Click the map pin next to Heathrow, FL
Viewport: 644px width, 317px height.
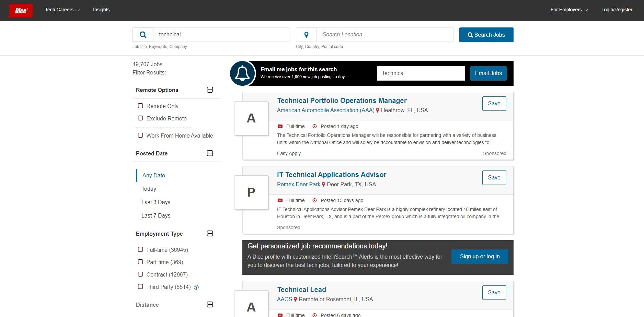click(x=378, y=110)
